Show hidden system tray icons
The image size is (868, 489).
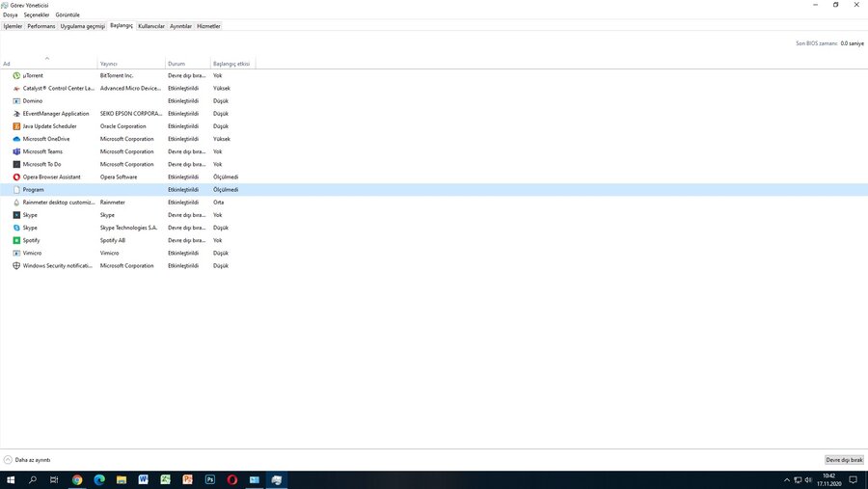click(787, 480)
